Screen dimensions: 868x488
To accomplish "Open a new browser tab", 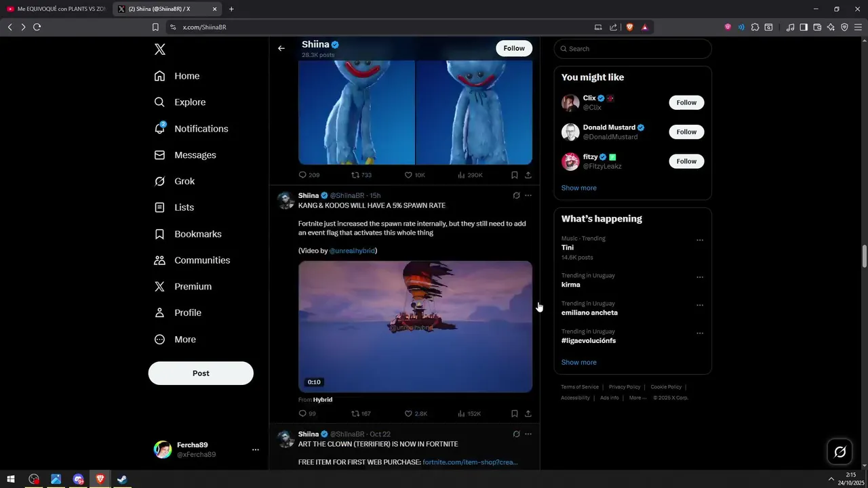I will 231,9.
